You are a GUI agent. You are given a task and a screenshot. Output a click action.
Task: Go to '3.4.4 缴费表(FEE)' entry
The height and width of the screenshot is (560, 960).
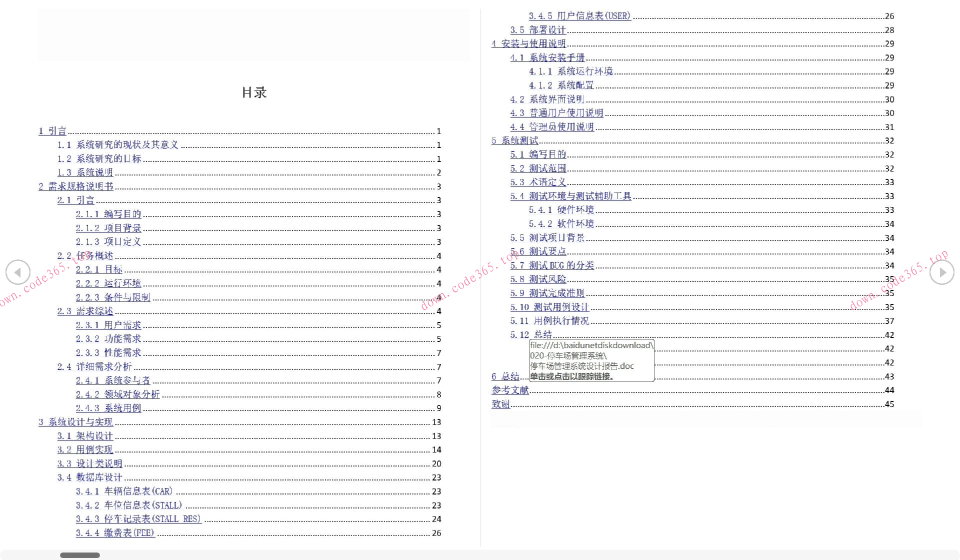coord(115,533)
